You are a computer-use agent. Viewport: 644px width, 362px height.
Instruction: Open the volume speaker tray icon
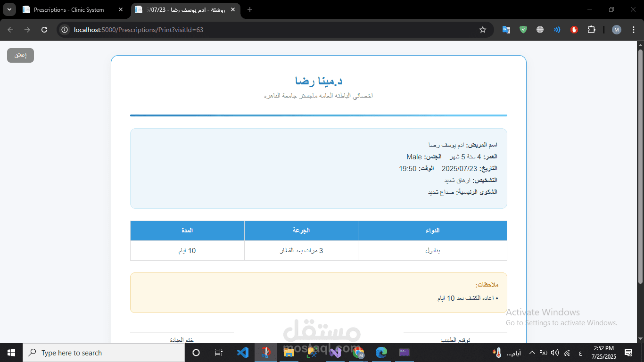pos(555,353)
